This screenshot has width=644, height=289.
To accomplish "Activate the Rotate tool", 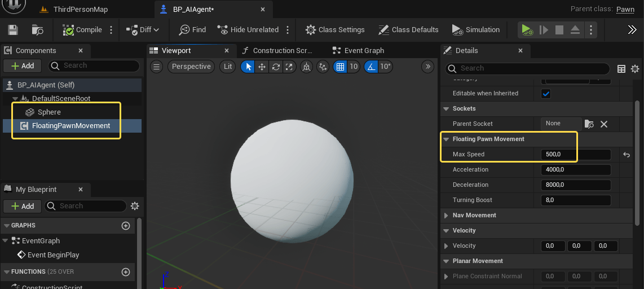I will click(276, 67).
